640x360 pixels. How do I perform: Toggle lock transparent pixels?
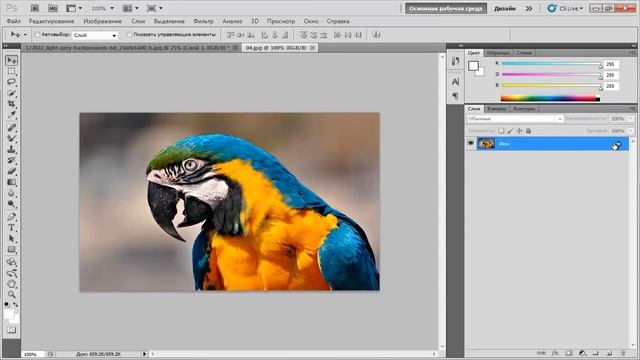[501, 131]
